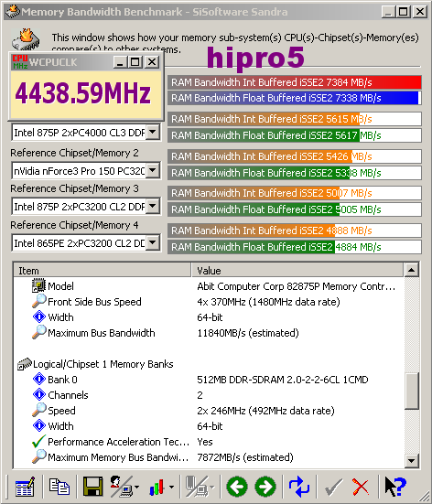Cancel with the red X icon

[x=361, y=487]
